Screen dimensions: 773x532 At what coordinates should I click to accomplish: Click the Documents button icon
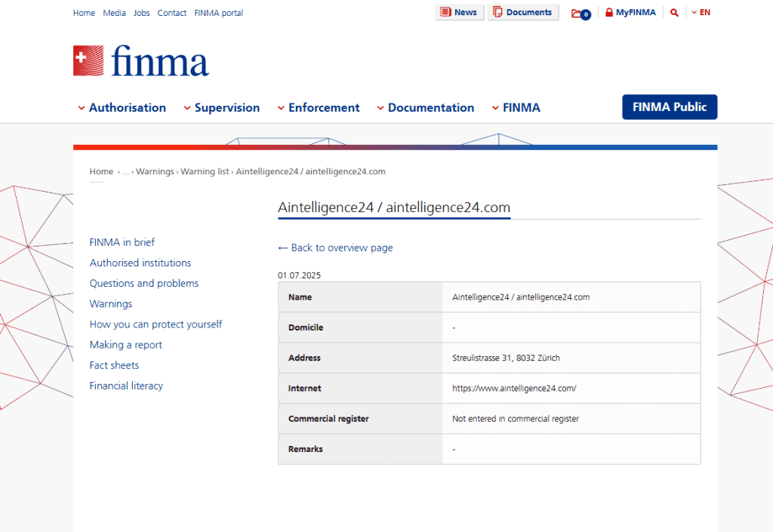click(497, 12)
